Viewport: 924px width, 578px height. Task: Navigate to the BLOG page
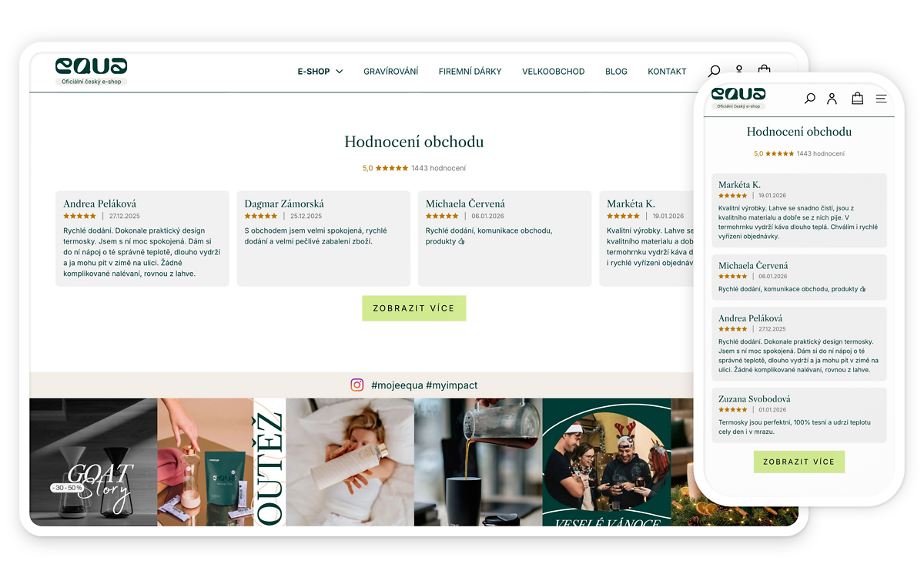point(616,72)
